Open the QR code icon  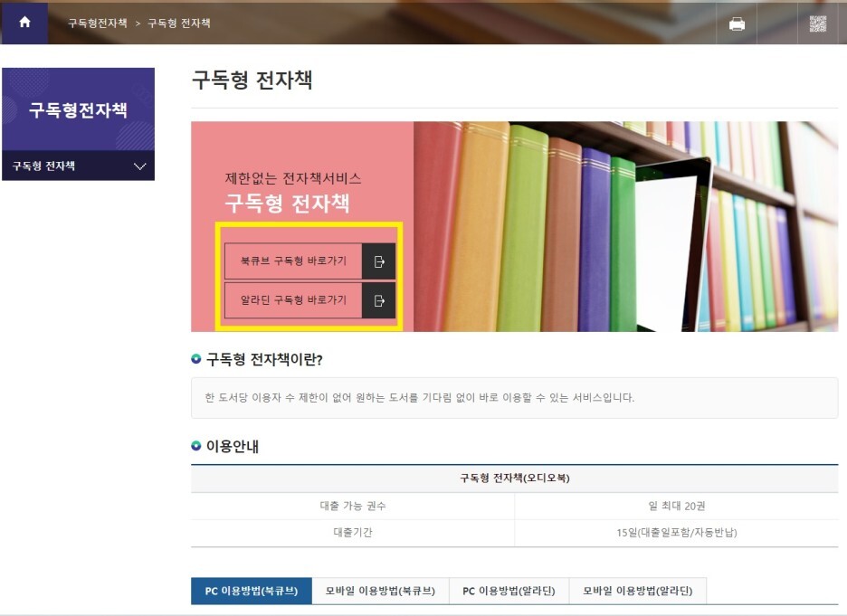[818, 24]
